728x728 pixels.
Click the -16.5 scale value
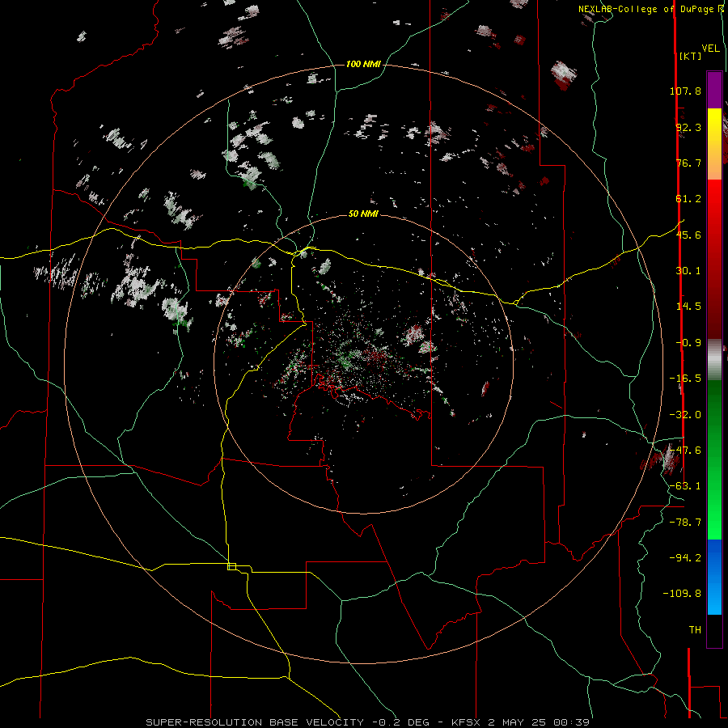pyautogui.click(x=685, y=379)
